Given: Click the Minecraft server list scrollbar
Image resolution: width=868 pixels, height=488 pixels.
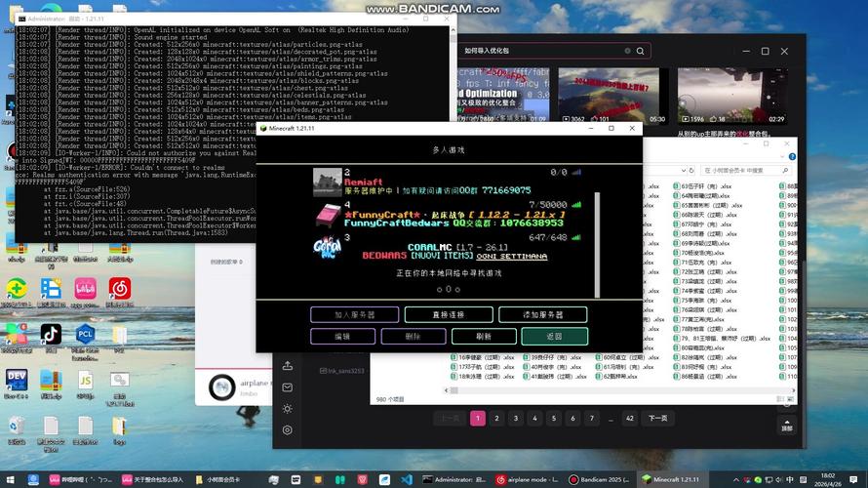Looking at the screenshot, I should point(597,244).
